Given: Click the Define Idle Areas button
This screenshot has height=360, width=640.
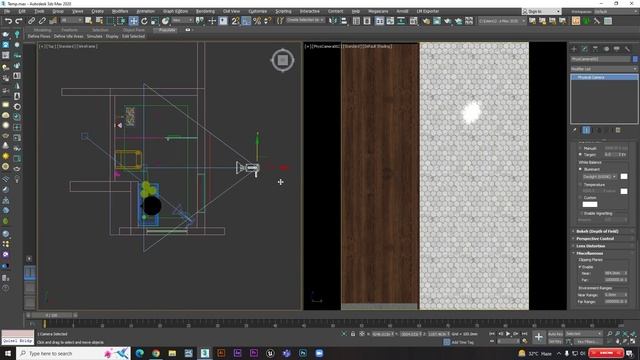Looking at the screenshot, I should point(69,36).
